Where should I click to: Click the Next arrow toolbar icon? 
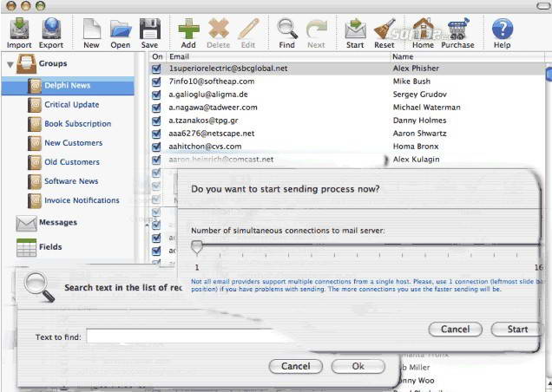(316, 29)
